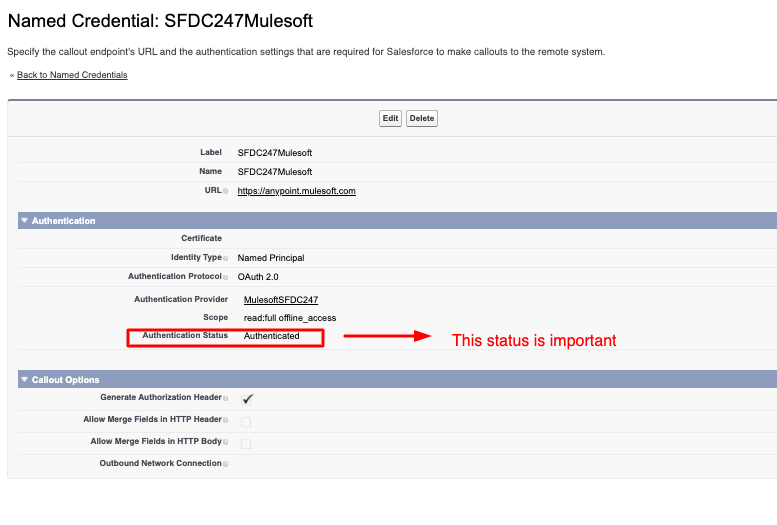The height and width of the screenshot is (525, 777).
Task: Click the Edit button
Action: (x=390, y=118)
